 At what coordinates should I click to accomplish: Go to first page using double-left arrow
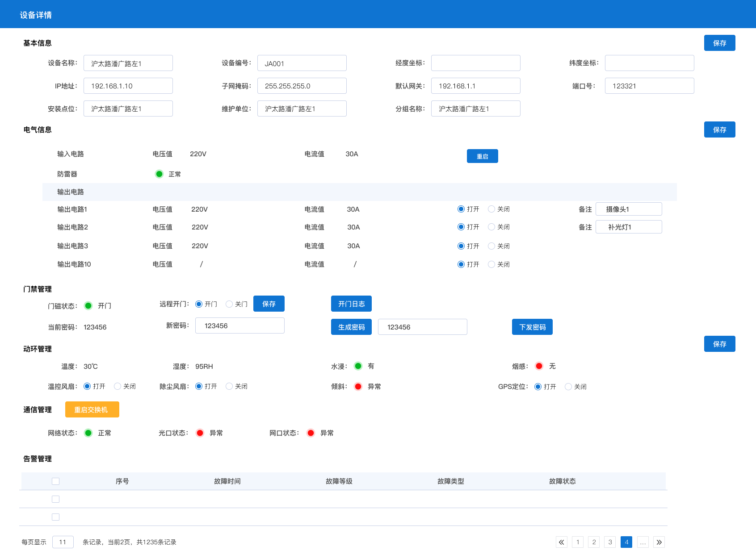pos(561,542)
